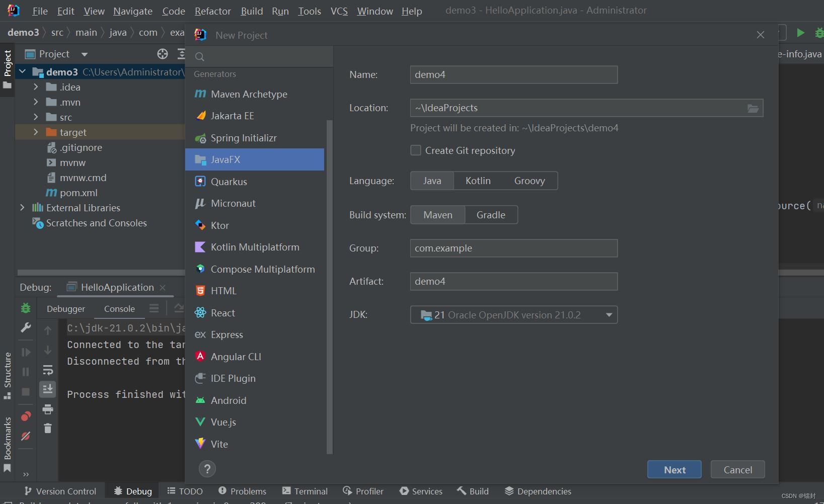Click the Cancel button
The height and width of the screenshot is (504, 824).
(x=738, y=470)
